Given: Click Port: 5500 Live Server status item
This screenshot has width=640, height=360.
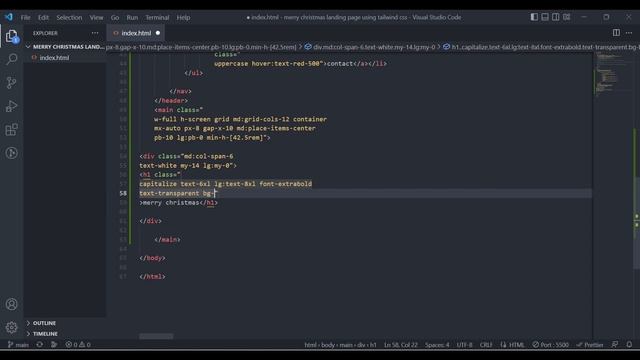Looking at the screenshot, I should 550,345.
